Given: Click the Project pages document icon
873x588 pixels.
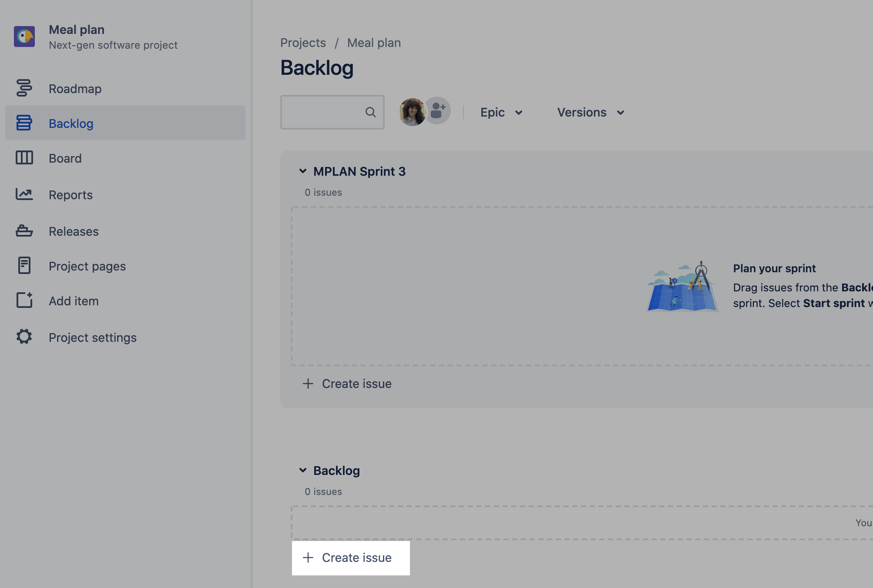Looking at the screenshot, I should point(24,265).
